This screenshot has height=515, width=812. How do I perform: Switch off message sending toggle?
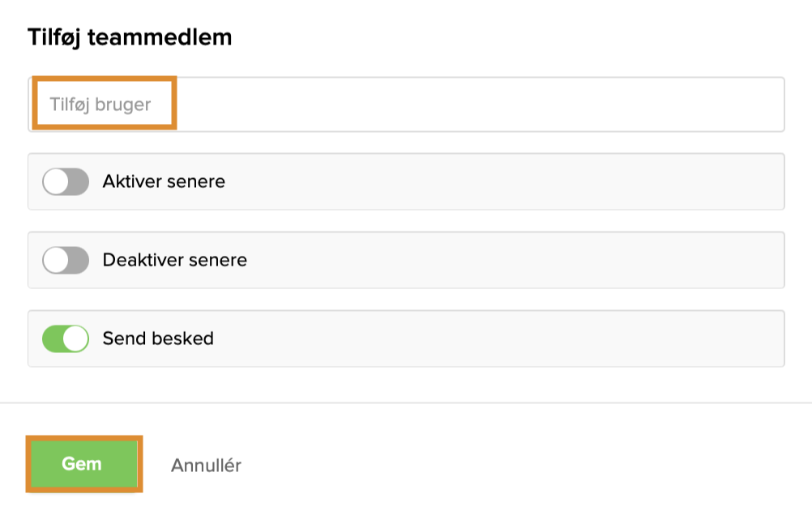[x=65, y=338]
